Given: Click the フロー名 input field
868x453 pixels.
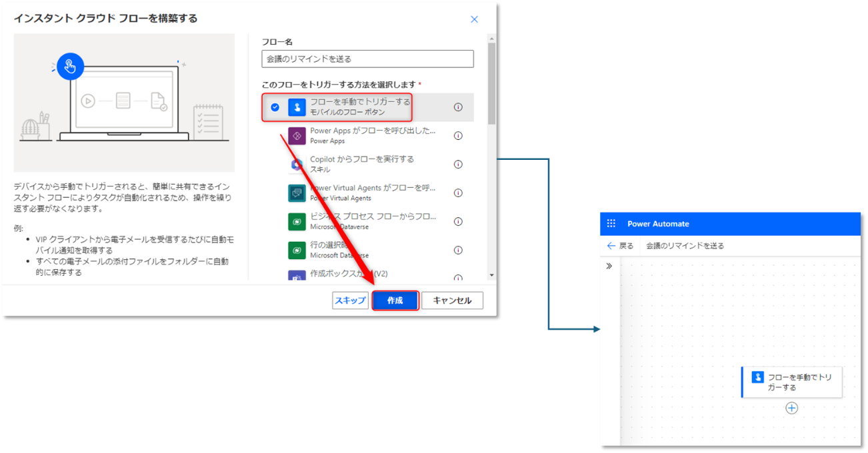Looking at the screenshot, I should (367, 59).
